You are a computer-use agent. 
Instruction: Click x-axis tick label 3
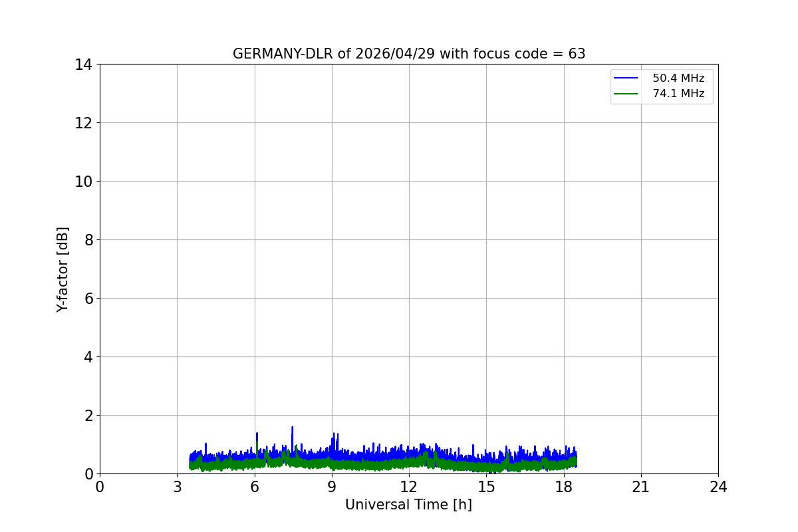coord(177,487)
